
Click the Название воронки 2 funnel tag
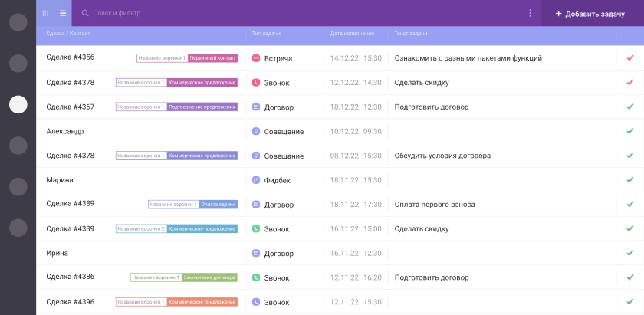click(x=141, y=228)
